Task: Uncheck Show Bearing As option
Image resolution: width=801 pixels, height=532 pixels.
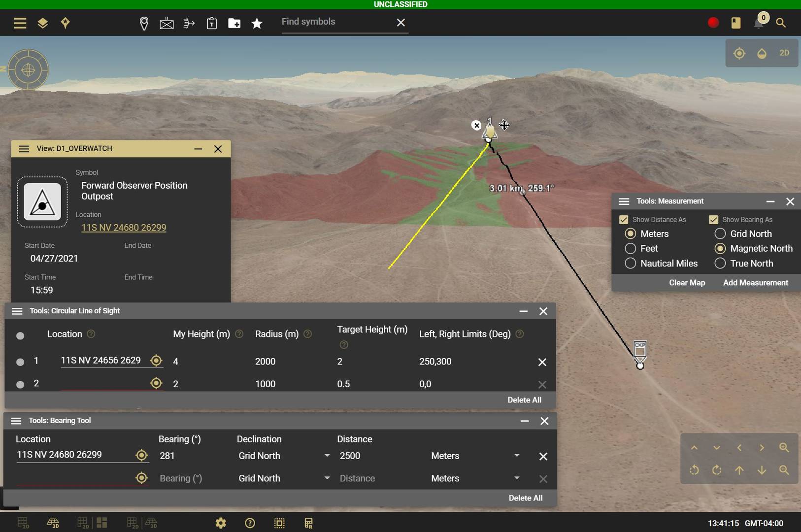Action: 713,219
